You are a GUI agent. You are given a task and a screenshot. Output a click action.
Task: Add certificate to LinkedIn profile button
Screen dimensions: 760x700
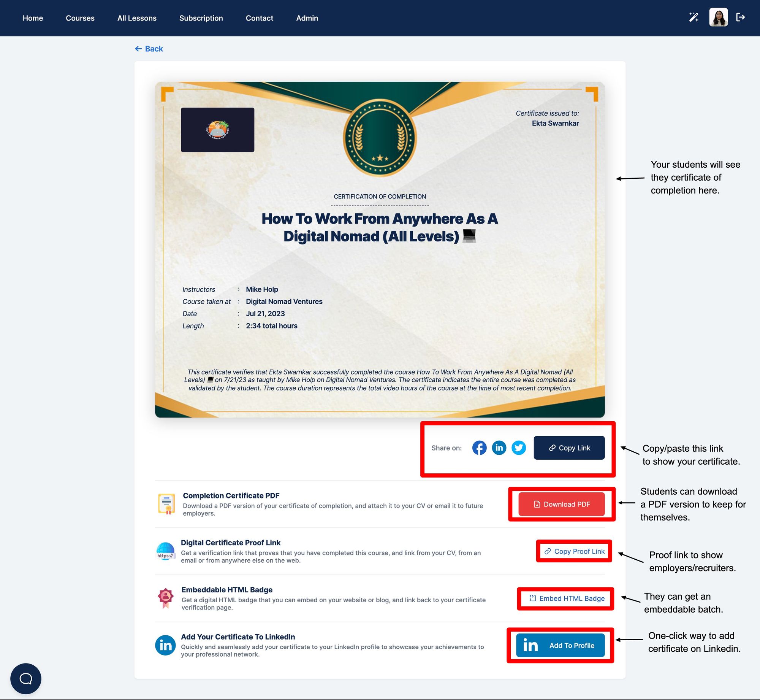click(560, 645)
